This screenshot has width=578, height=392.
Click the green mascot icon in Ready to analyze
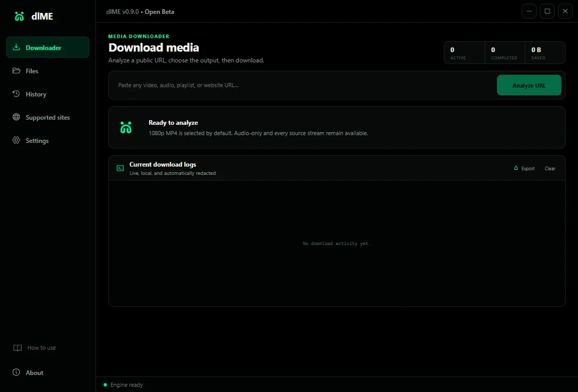coord(126,127)
